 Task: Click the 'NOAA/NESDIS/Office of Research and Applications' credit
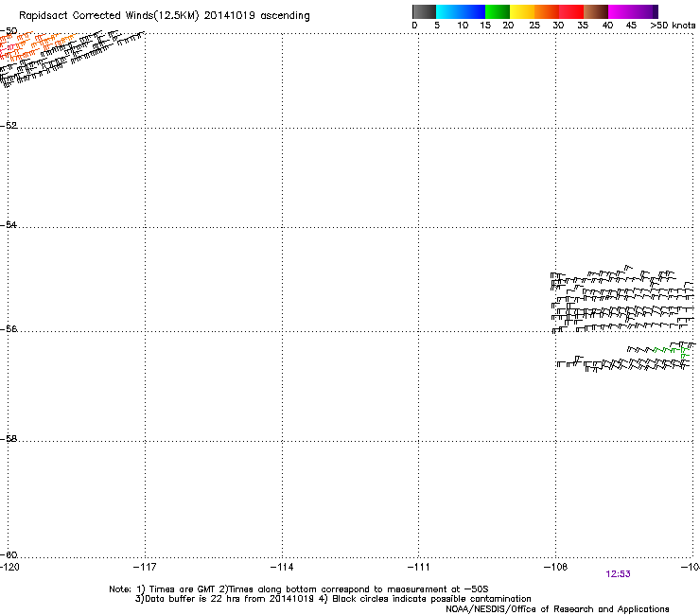557,609
